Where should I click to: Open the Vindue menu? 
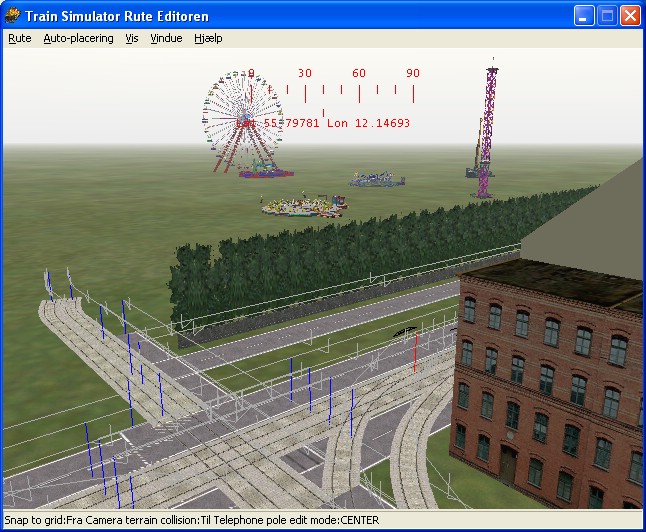(x=166, y=38)
